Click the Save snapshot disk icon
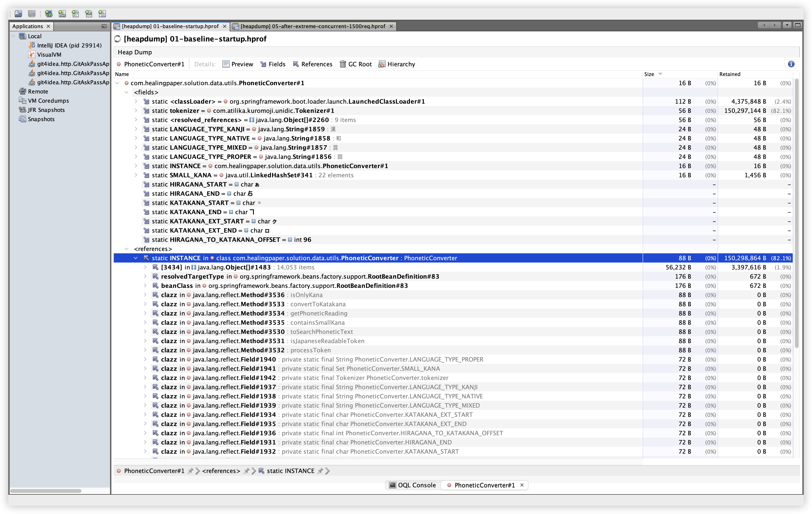Viewport: 812px width, 514px height. pos(31,14)
